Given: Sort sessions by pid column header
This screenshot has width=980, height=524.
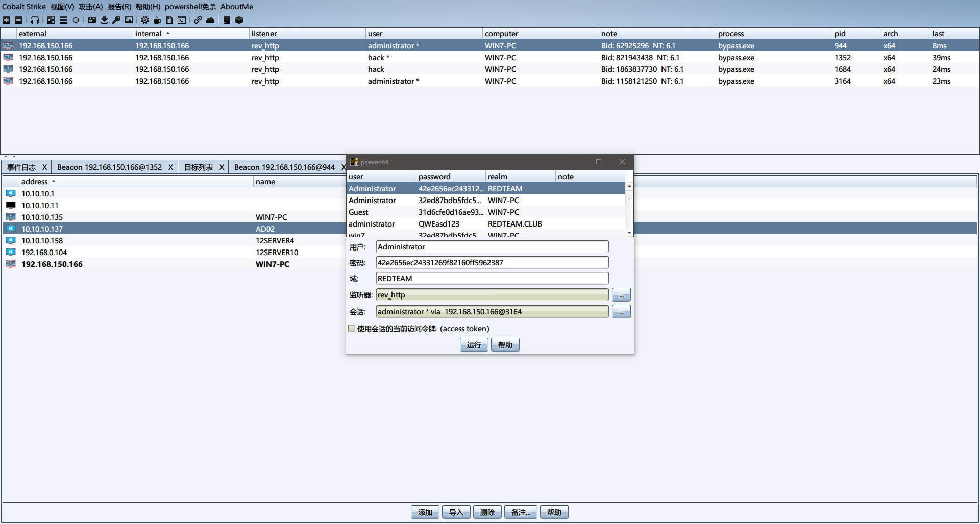Looking at the screenshot, I should [x=856, y=34].
